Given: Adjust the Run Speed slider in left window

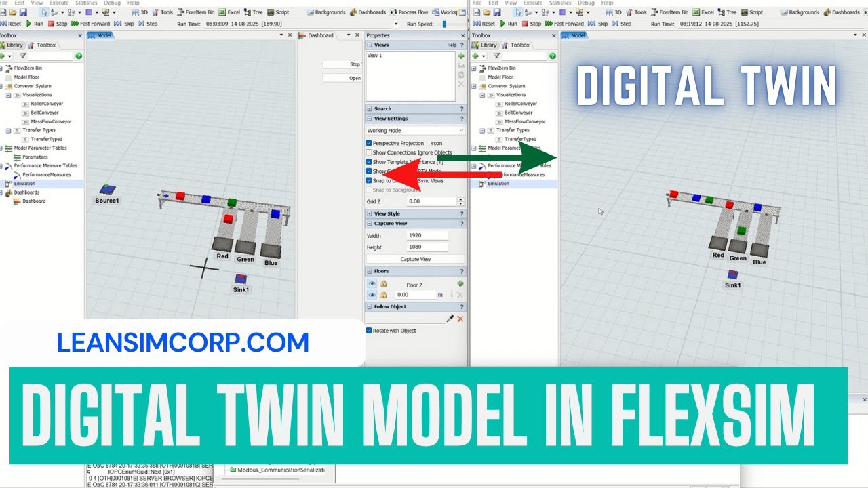Looking at the screenshot, I should (445, 24).
